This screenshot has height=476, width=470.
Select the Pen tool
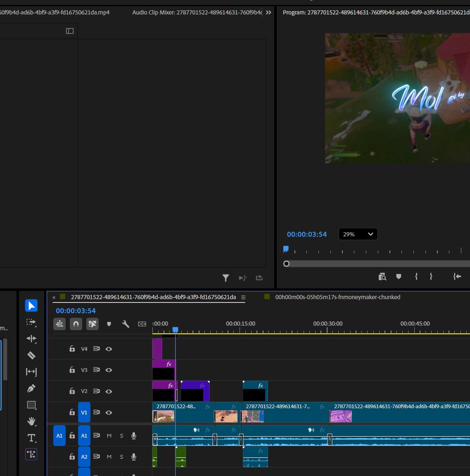pos(31,388)
